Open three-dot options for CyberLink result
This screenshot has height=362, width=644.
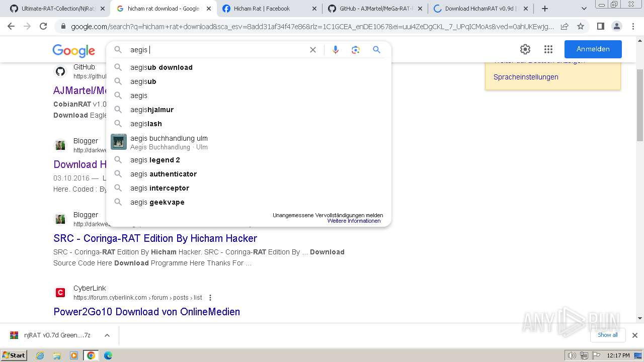(x=210, y=298)
